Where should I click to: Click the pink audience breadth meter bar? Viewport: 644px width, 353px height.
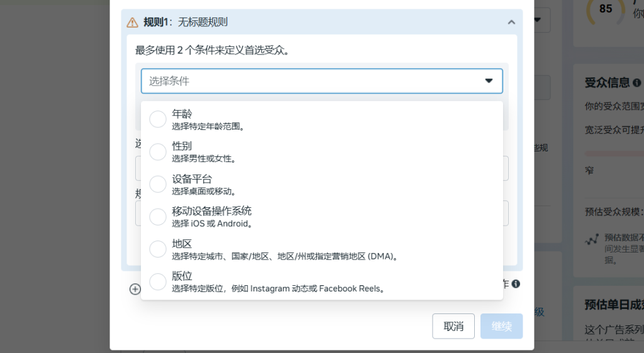(x=614, y=153)
